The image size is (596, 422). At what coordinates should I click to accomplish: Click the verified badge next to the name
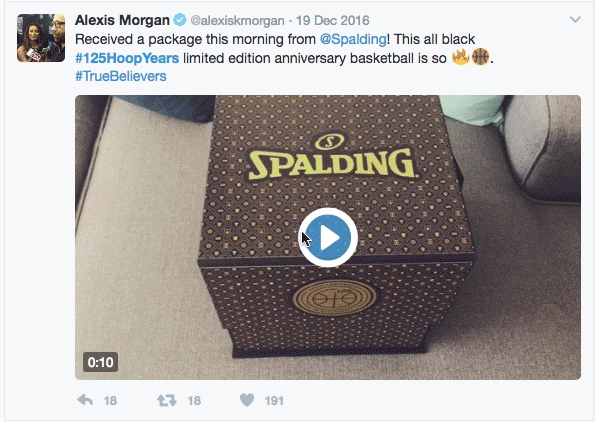tap(180, 20)
